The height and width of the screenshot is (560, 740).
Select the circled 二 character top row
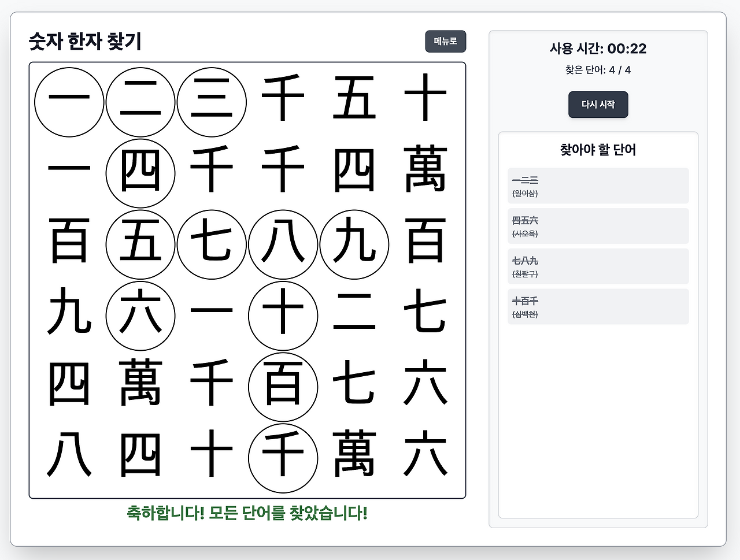point(140,101)
